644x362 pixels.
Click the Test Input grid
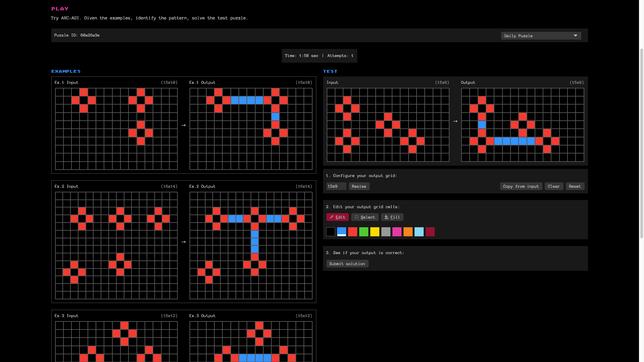click(388, 125)
